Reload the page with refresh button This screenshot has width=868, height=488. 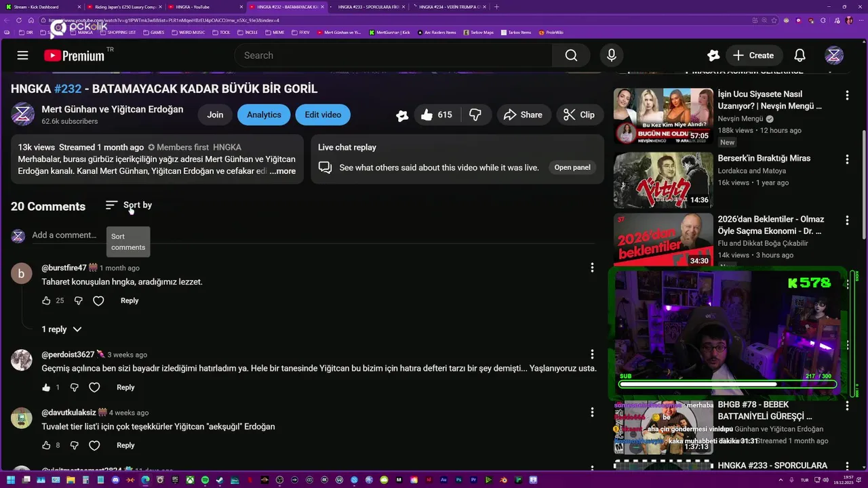pos(19,20)
